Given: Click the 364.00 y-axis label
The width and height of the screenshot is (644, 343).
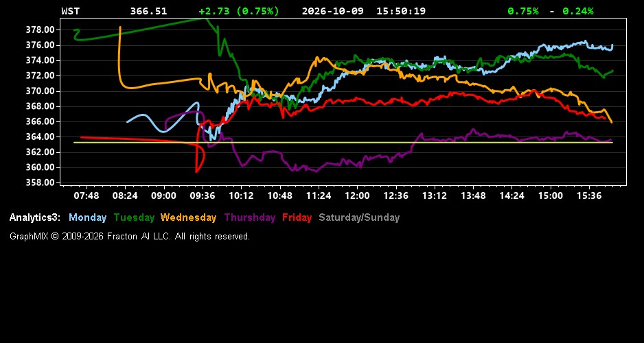Looking at the screenshot, I should tap(40, 137).
